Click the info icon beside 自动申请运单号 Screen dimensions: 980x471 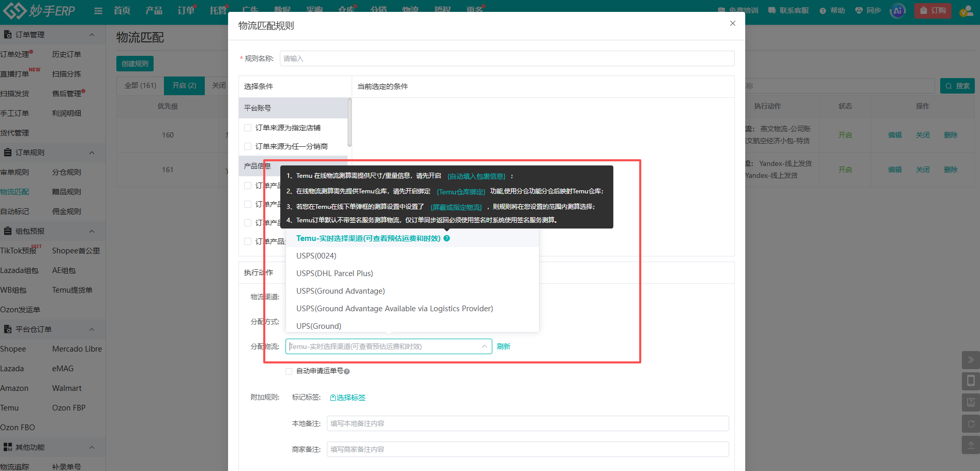347,371
